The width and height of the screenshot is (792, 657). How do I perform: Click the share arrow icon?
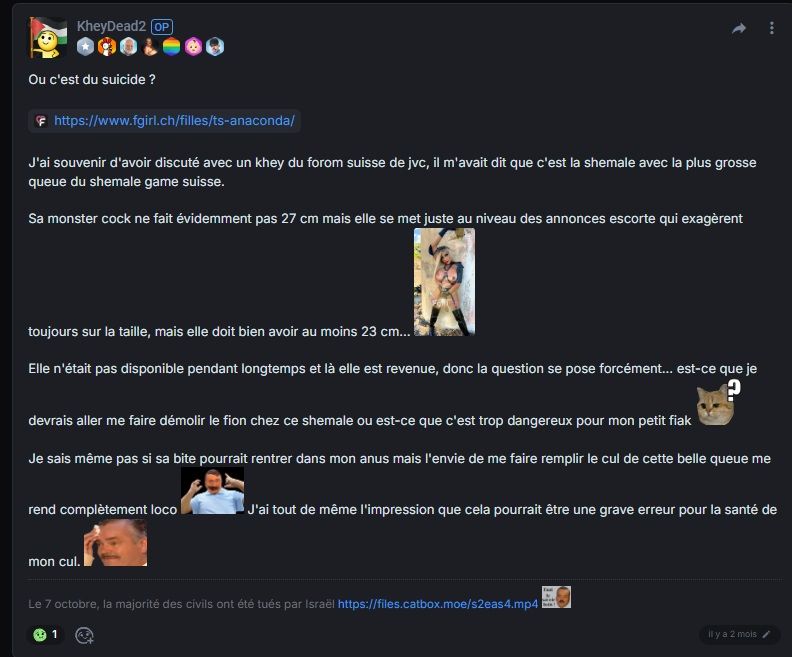739,28
